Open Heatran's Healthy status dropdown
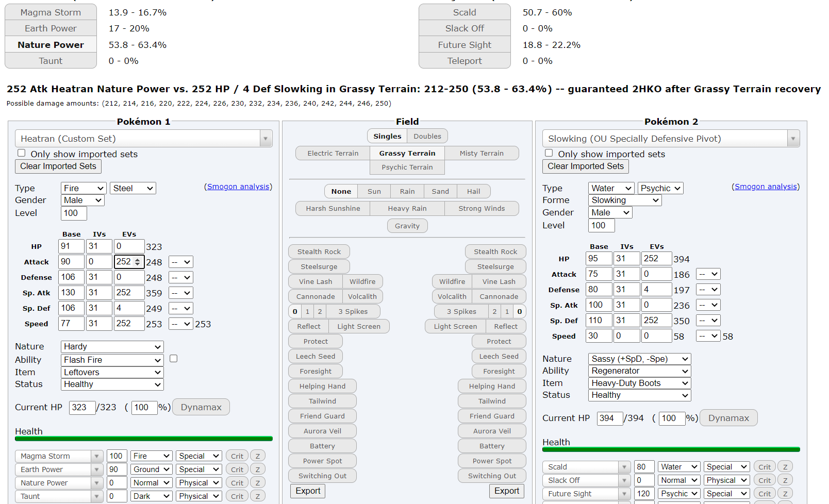 pos(112,384)
